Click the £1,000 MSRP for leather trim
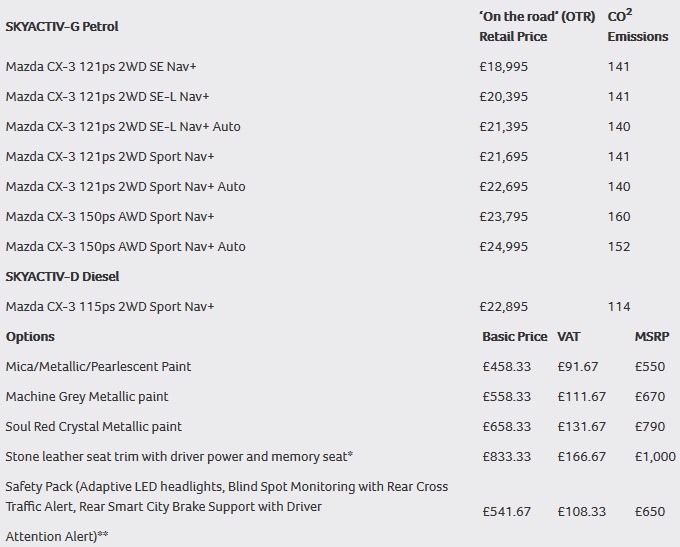 pyautogui.click(x=655, y=457)
